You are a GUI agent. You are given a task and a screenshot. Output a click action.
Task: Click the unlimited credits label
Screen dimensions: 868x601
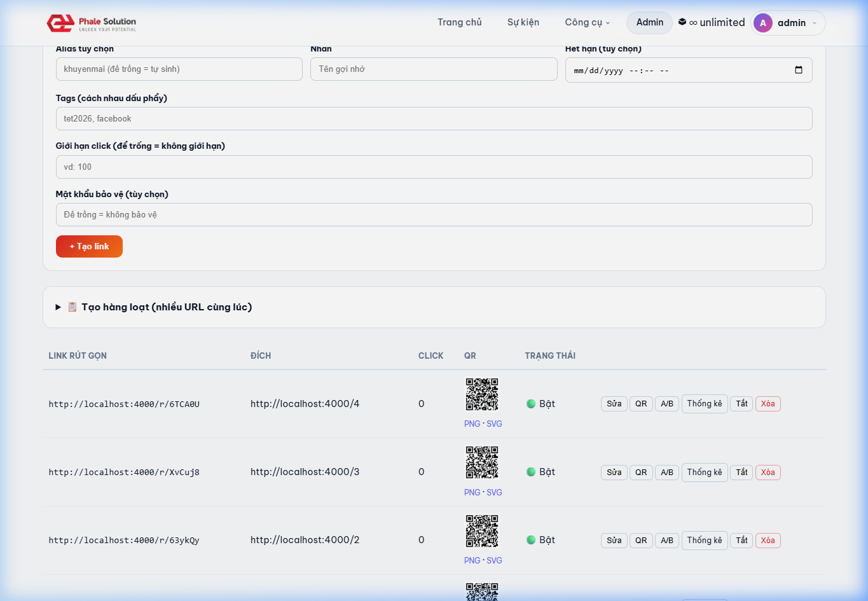point(717,22)
